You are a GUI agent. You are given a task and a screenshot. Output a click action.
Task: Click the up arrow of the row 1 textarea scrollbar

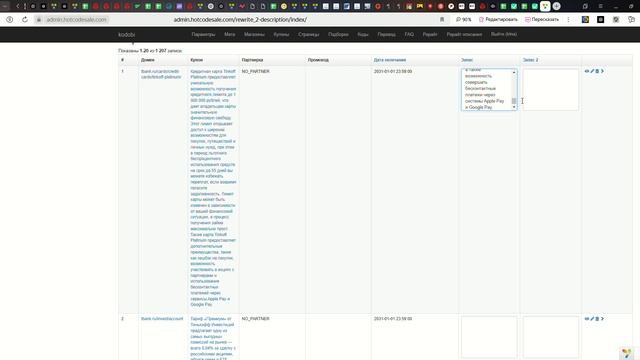point(514,72)
